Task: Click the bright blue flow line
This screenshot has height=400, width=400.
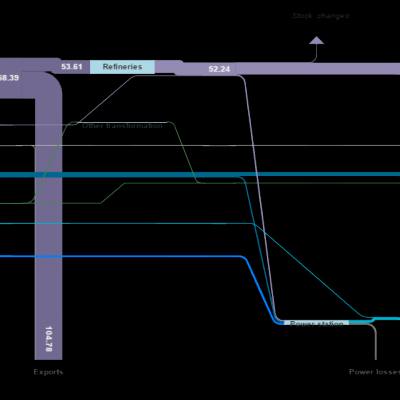Action: click(x=133, y=256)
